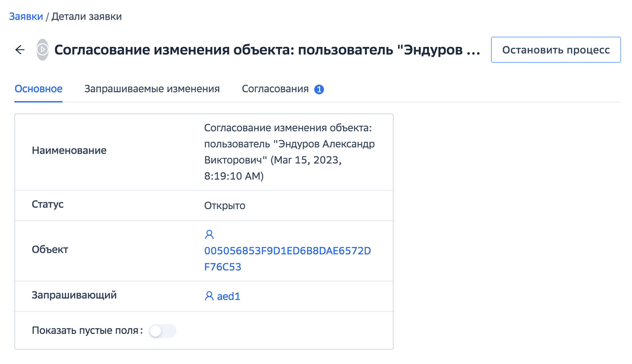The image size is (632, 364).
Task: Click the user icon beside aed1
Action: tap(209, 296)
